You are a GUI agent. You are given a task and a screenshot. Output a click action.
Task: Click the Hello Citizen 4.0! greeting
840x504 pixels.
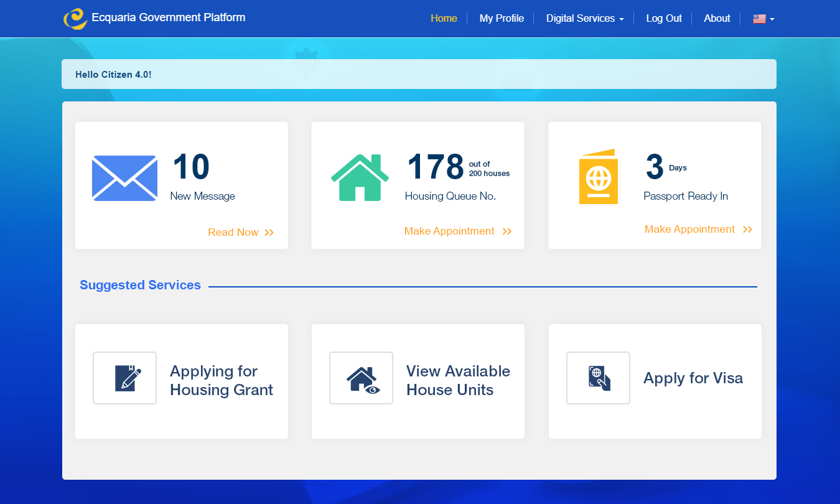[113, 75]
